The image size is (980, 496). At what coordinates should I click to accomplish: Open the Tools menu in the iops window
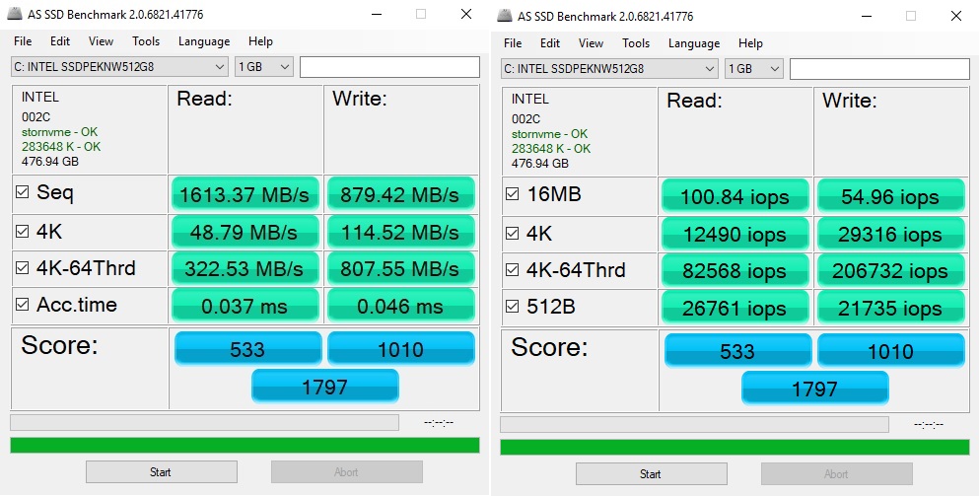[x=636, y=43]
